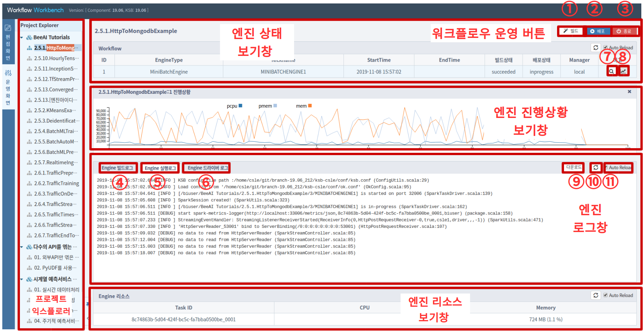Toggle Auto Reload in the log panel
Image resolution: width=644 pixels, height=332 pixels.
[606, 168]
